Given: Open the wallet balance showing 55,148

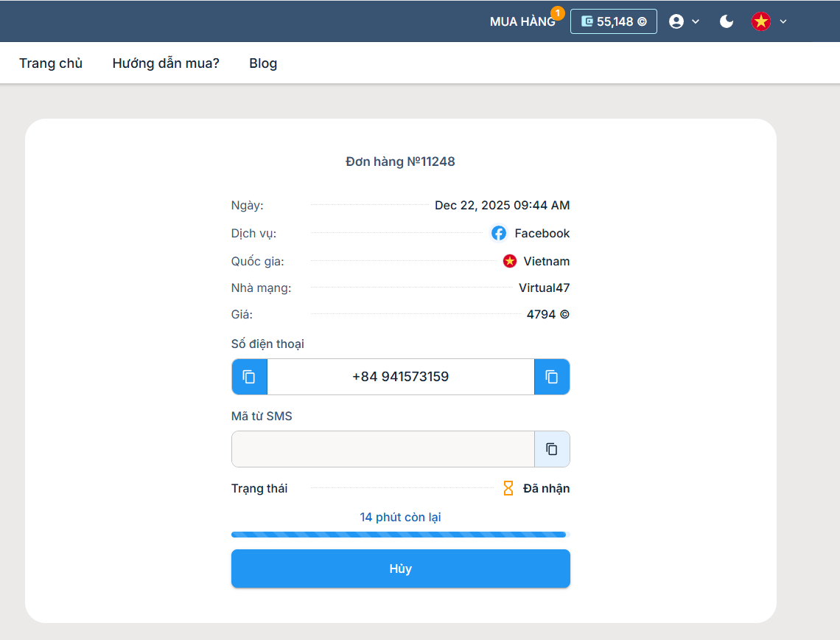Looking at the screenshot, I should 613,21.
